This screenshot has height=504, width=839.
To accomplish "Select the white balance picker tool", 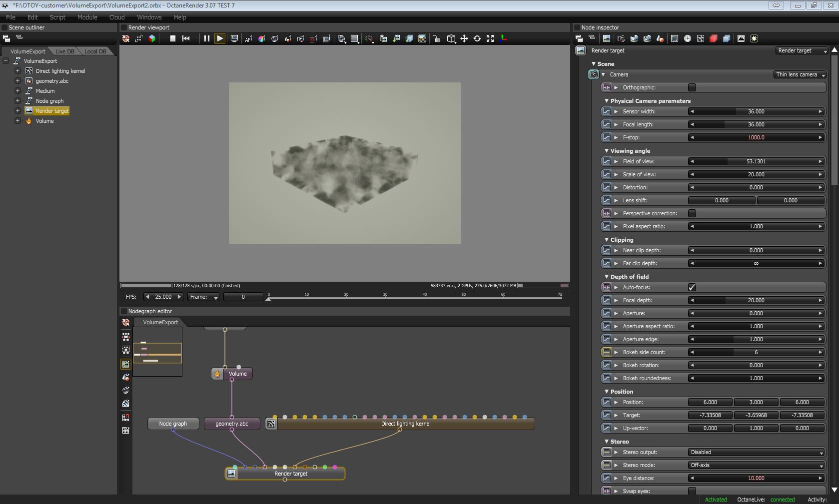I will 261,38.
